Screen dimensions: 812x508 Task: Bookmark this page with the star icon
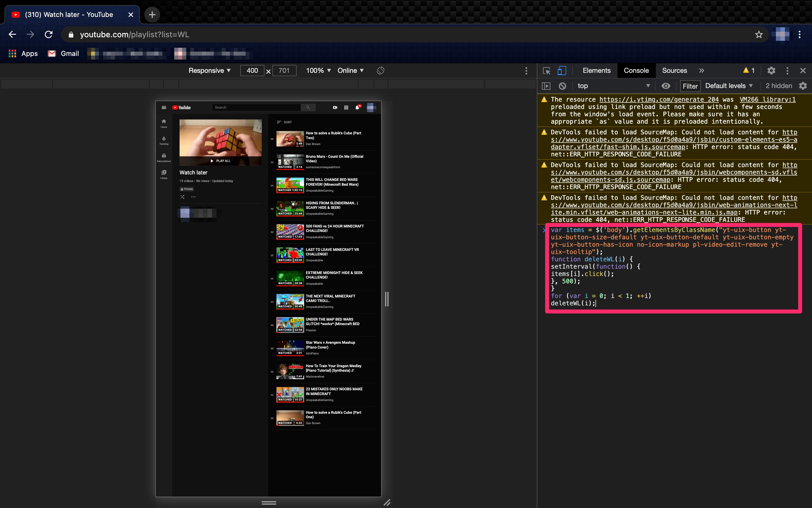[759, 35]
